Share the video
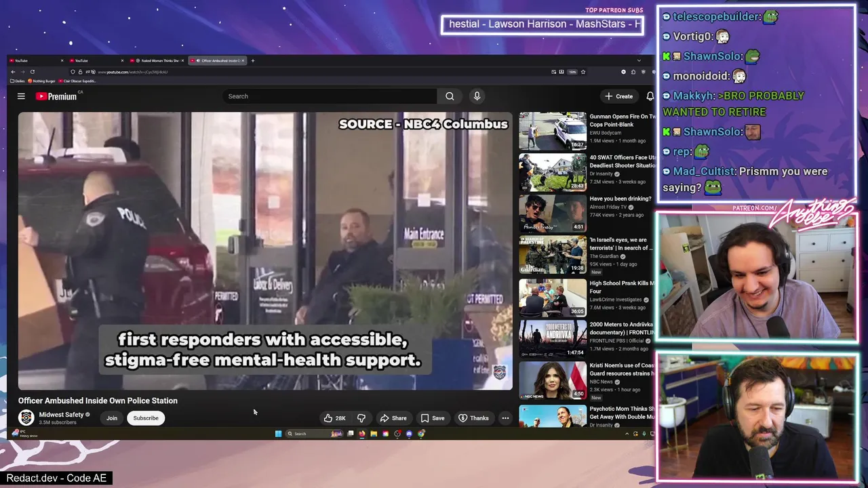This screenshot has width=868, height=488. (393, 418)
